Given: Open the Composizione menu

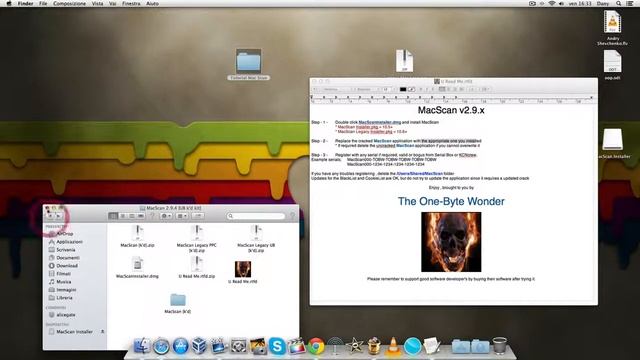Looking at the screenshot, I should pyautogui.click(x=69, y=3).
